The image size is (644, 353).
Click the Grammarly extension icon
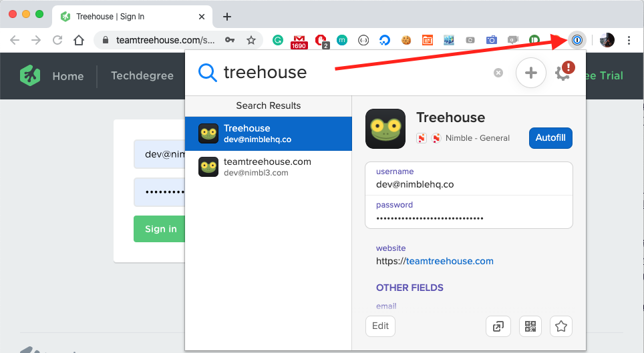(278, 40)
